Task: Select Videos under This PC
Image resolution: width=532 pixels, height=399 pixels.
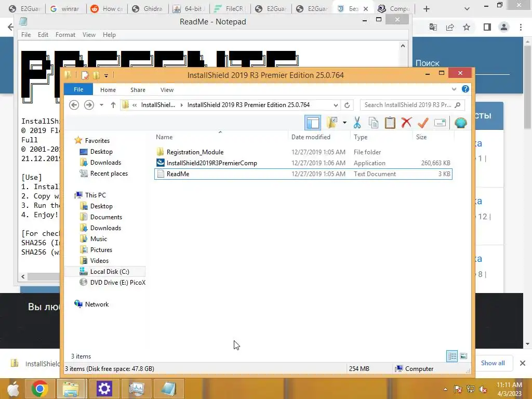Action: pyautogui.click(x=99, y=261)
